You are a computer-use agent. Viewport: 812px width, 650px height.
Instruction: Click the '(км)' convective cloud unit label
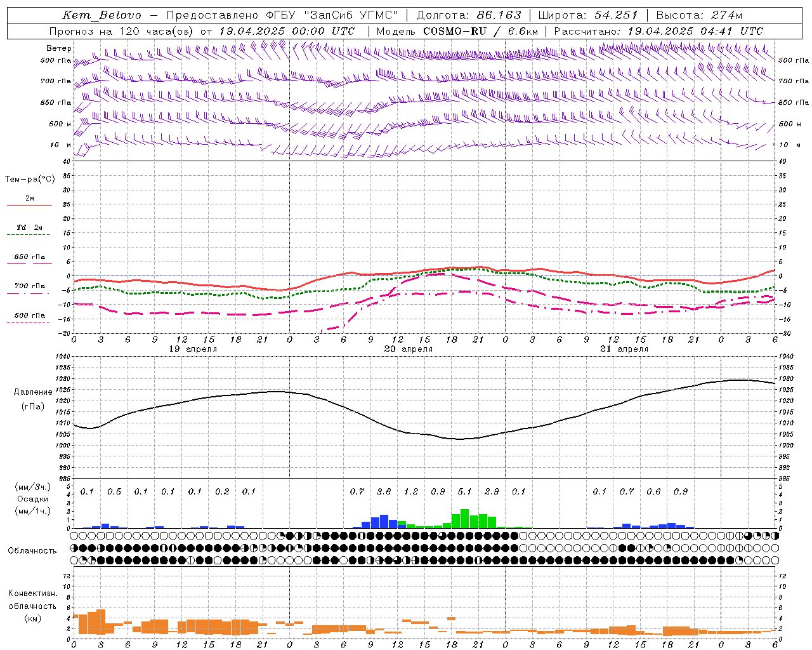coord(33,618)
